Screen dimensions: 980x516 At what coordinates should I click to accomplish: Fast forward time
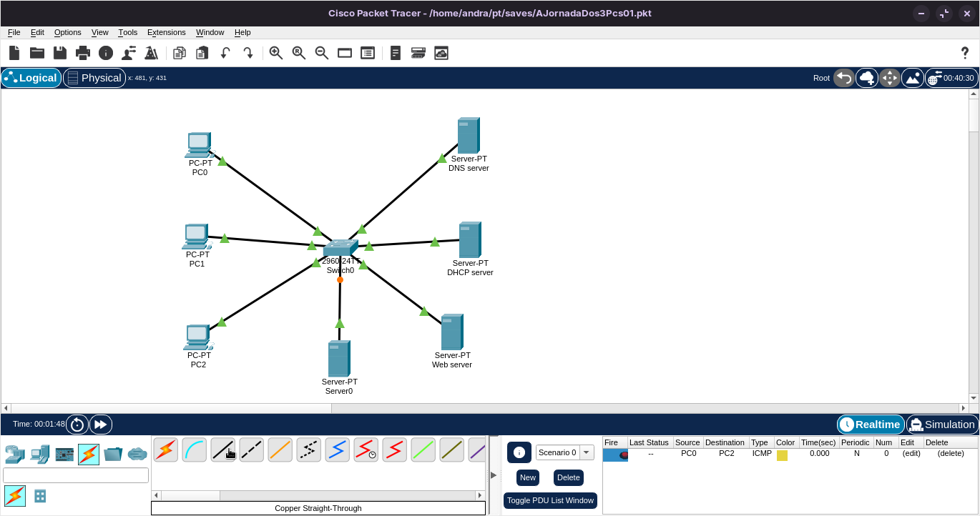[101, 425]
